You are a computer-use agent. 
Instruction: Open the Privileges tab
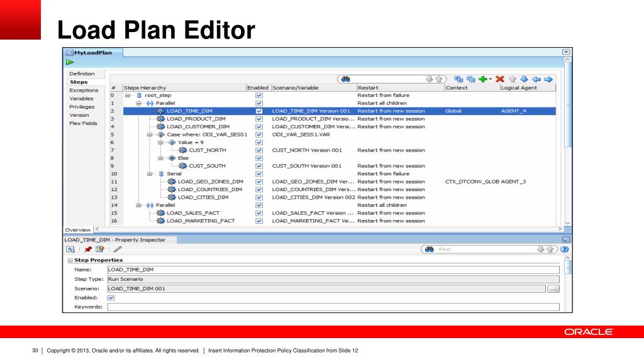[x=82, y=106]
